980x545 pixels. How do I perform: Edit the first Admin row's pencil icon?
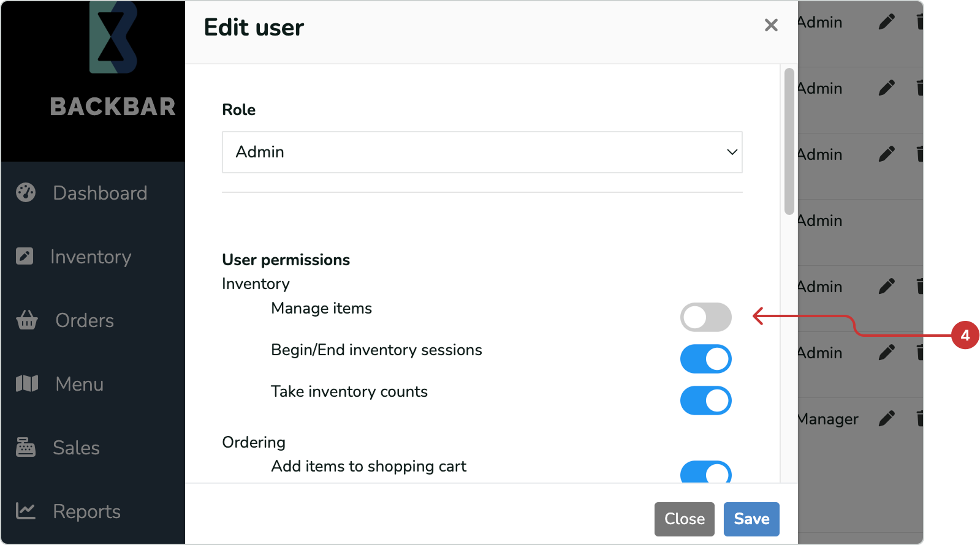pyautogui.click(x=887, y=22)
